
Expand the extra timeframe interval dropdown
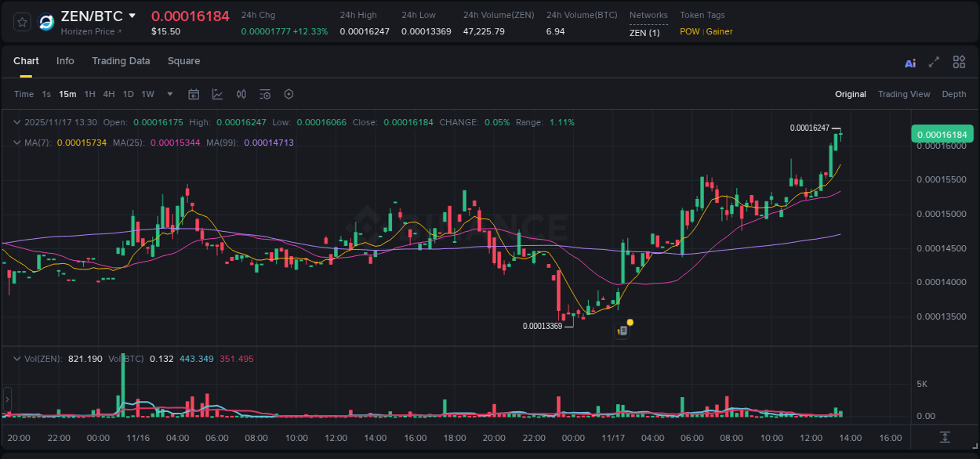coord(169,94)
